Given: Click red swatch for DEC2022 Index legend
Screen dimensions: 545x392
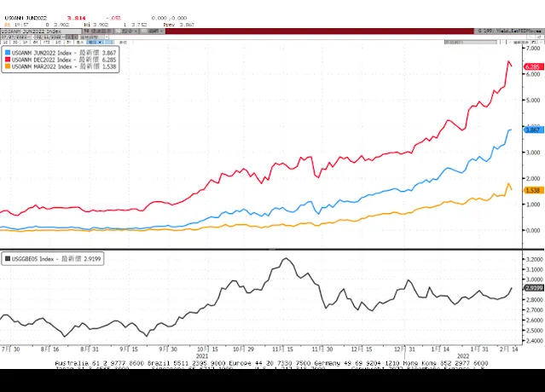Looking at the screenshot, I should click(8, 60).
